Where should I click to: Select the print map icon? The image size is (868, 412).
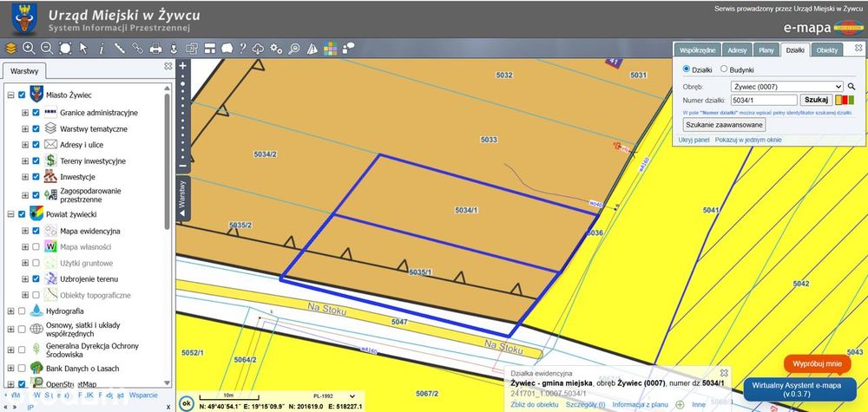[x=155, y=48]
